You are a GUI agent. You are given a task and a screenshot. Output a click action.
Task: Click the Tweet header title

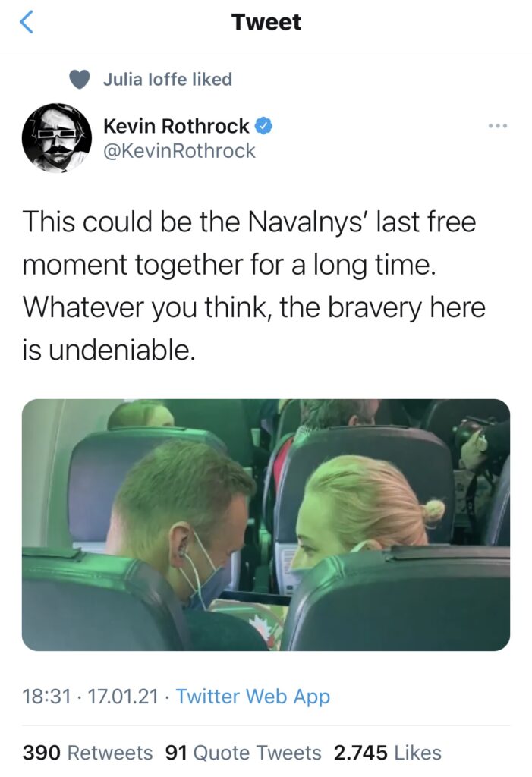(266, 22)
